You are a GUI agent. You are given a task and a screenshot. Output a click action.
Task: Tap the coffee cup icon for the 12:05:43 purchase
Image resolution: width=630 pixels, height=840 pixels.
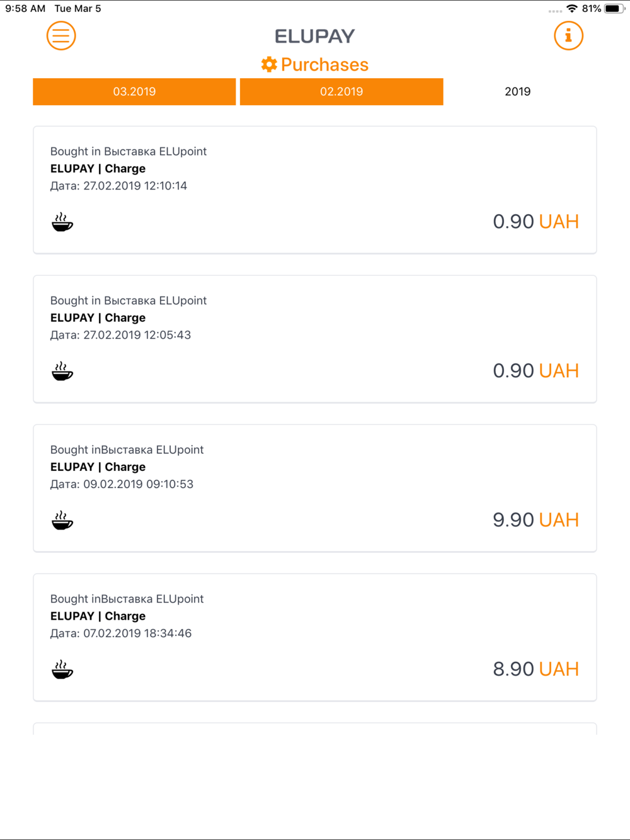62,372
